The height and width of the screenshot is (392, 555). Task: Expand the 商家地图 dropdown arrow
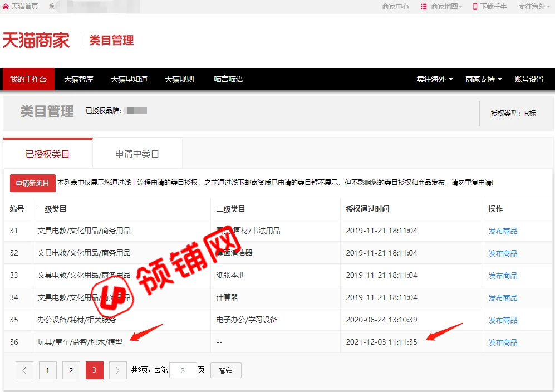click(460, 7)
